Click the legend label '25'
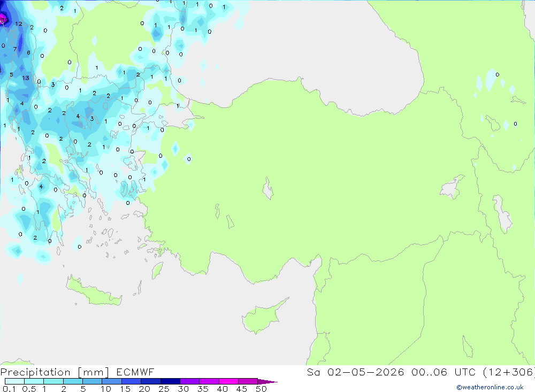Image resolution: width=535 pixels, height=392 pixels. (164, 389)
